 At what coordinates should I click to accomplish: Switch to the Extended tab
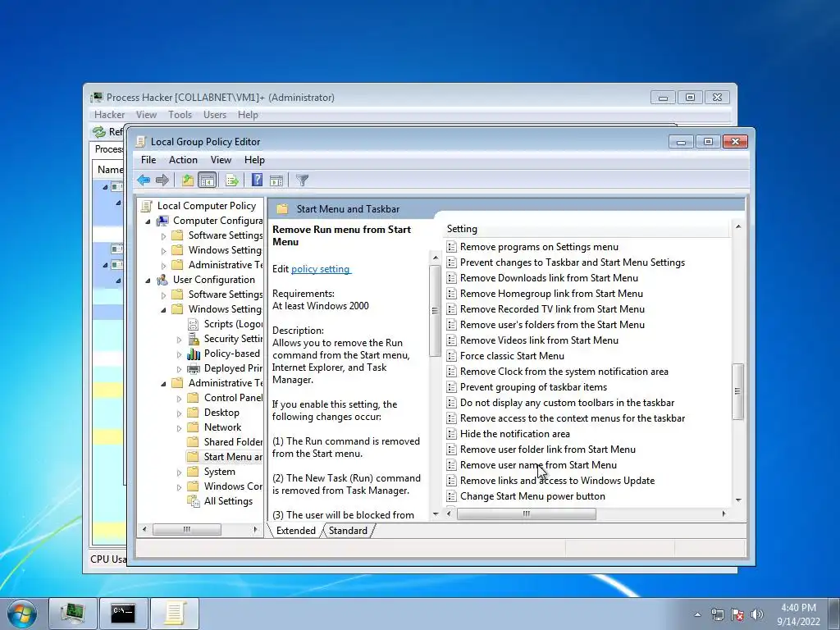[x=295, y=531]
